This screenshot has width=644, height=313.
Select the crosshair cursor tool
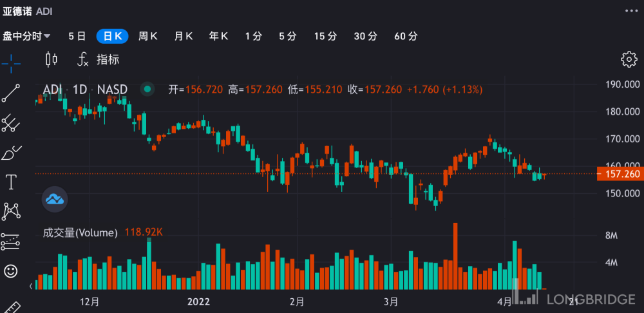[x=11, y=64]
